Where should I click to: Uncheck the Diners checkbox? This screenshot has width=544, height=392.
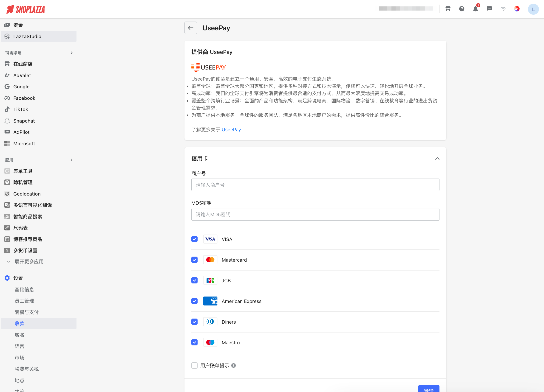195,322
